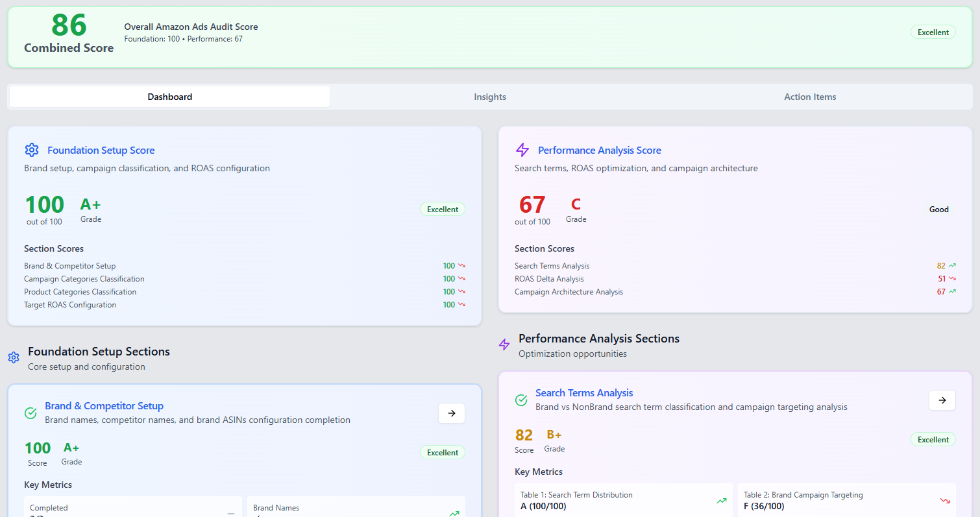This screenshot has height=517, width=980.
Task: Click the green arrow above Brand Names metric
Action: [x=454, y=513]
